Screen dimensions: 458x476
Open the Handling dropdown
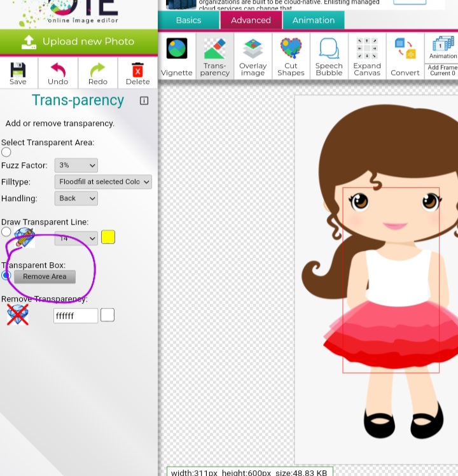[76, 199]
